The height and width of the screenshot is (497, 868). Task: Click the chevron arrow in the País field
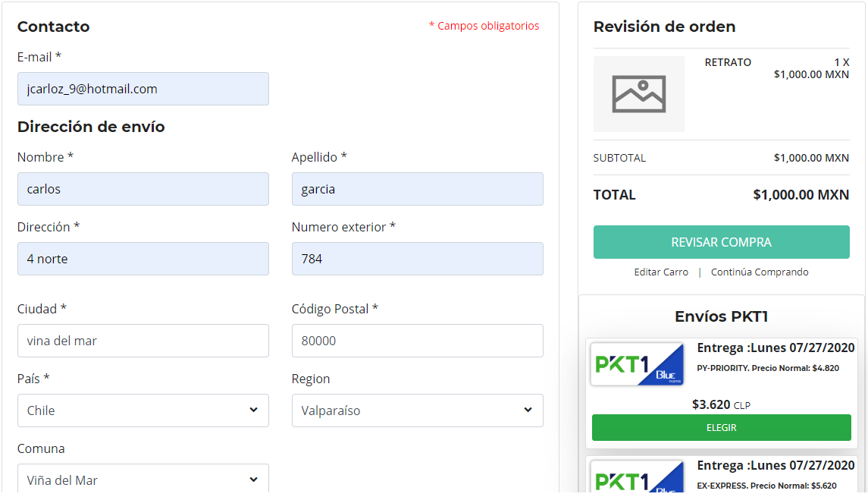[x=253, y=410]
